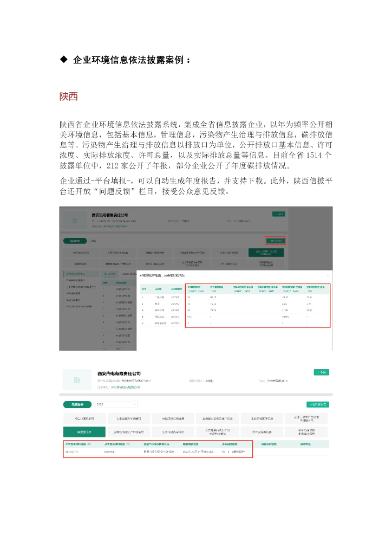Click the green registered address link, upper screenshot

coord(115,226)
